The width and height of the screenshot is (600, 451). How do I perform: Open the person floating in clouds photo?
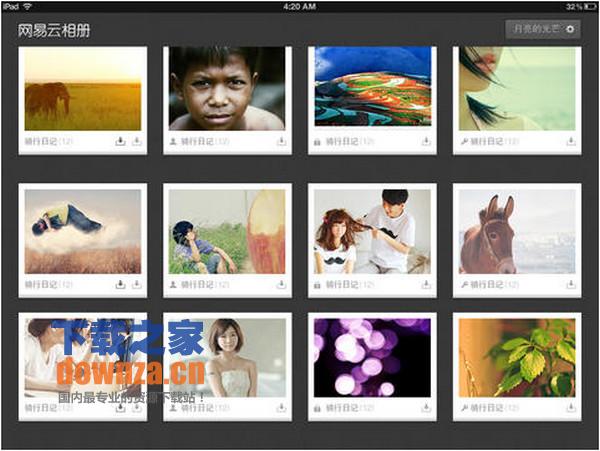click(83, 232)
